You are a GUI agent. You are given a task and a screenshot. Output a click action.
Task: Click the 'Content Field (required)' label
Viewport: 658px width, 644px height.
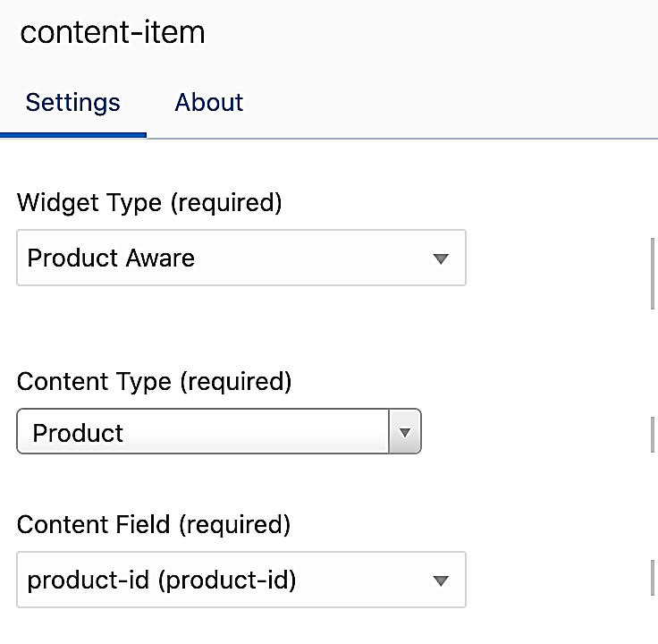[154, 524]
